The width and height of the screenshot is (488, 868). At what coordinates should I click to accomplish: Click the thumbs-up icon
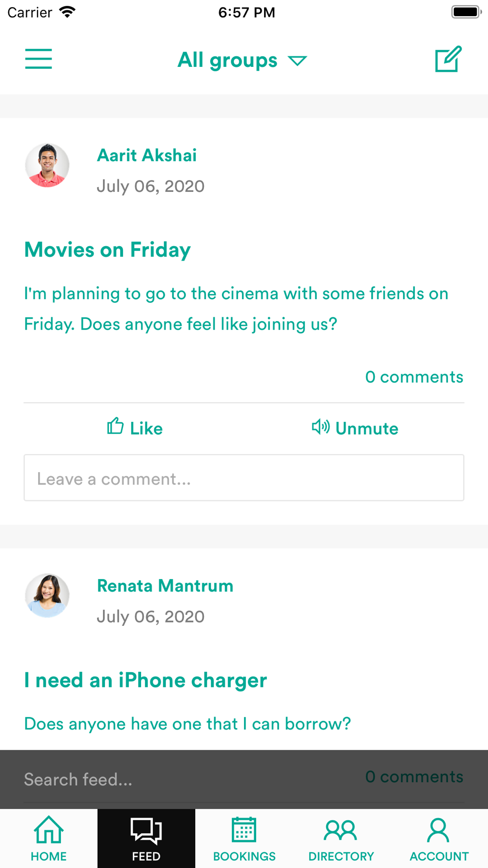(115, 426)
